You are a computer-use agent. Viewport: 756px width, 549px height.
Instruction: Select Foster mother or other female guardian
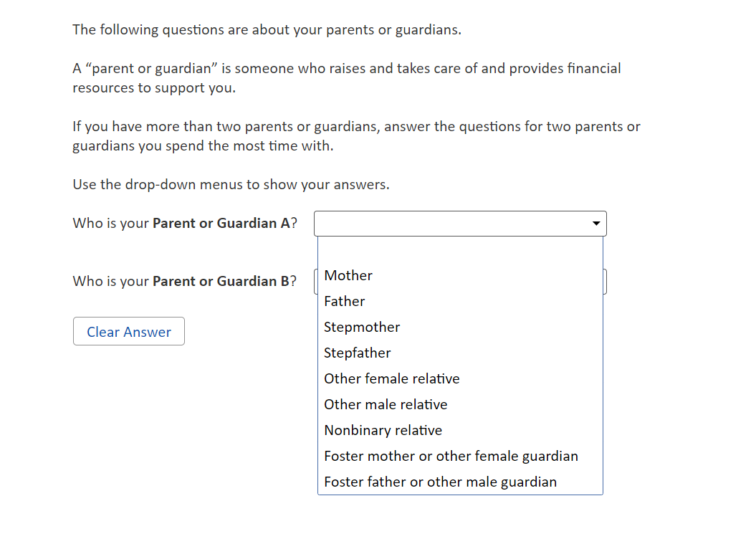tap(451, 456)
